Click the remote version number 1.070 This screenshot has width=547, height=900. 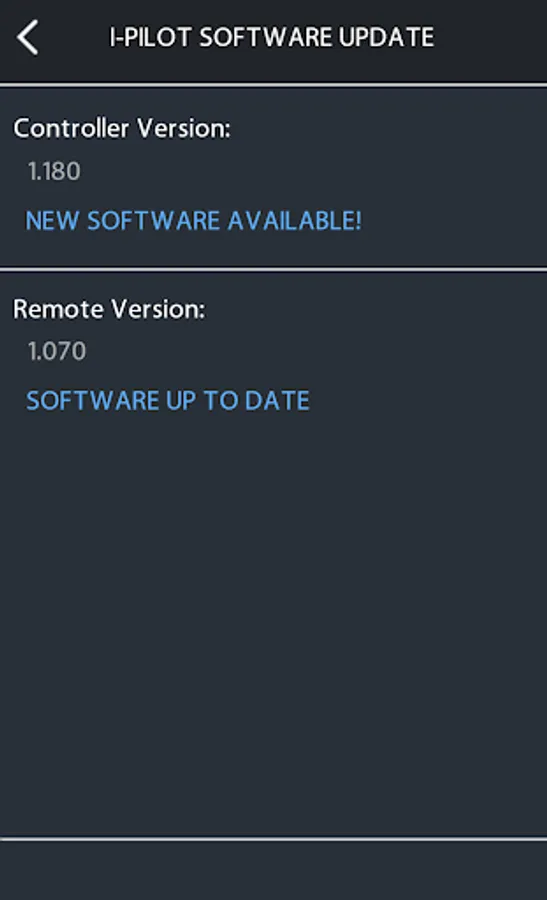57,351
